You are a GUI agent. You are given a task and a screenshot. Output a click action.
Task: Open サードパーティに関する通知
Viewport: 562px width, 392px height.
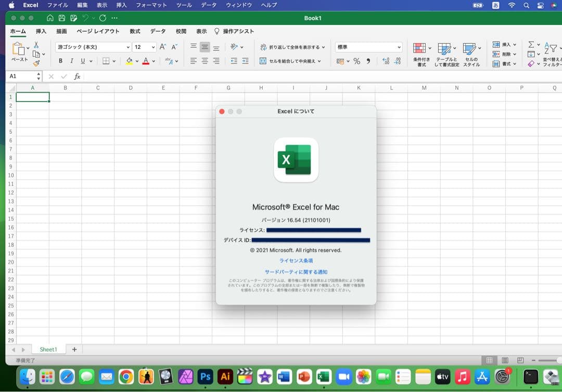click(x=296, y=271)
